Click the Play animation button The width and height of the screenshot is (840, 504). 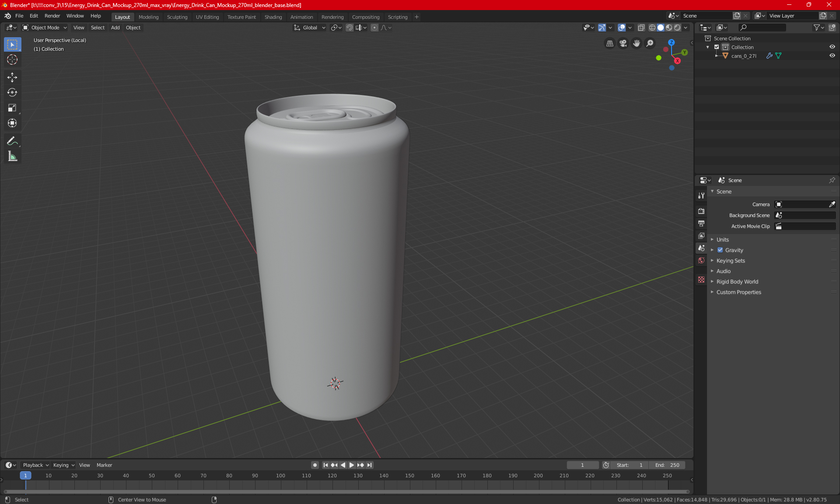351,465
